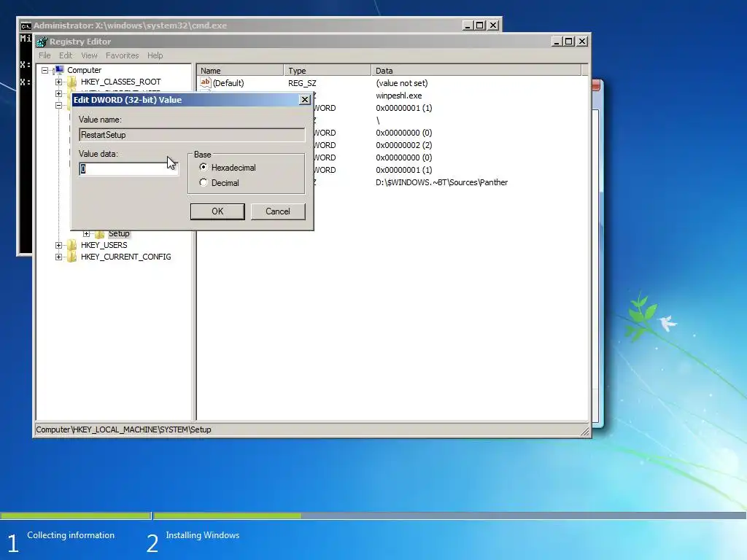Image resolution: width=747 pixels, height=560 pixels.
Task: Click the D:\$WINDOWS.~BT\Sources\Panther data value
Action: point(441,182)
